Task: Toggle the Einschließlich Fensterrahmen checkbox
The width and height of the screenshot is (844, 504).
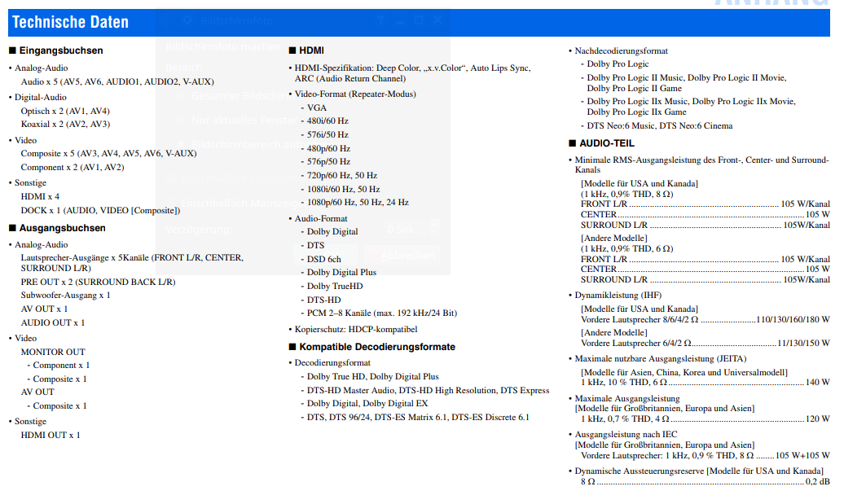Action: (x=171, y=178)
